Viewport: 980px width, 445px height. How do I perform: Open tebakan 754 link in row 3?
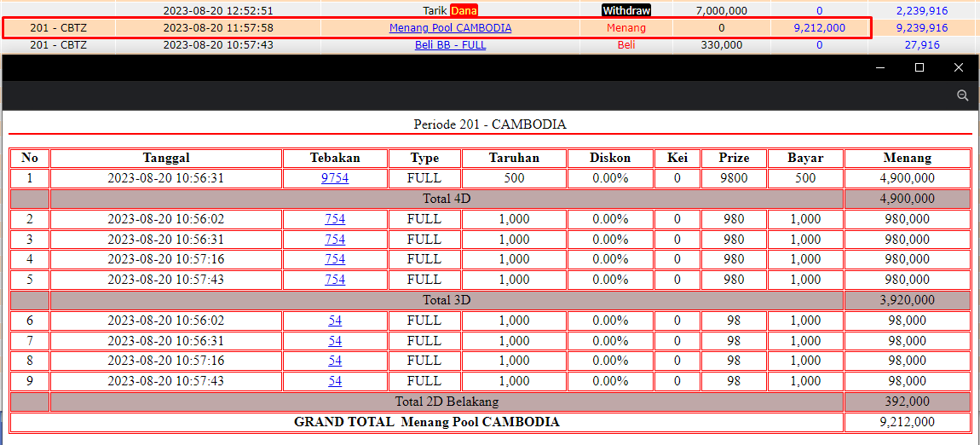tap(335, 240)
